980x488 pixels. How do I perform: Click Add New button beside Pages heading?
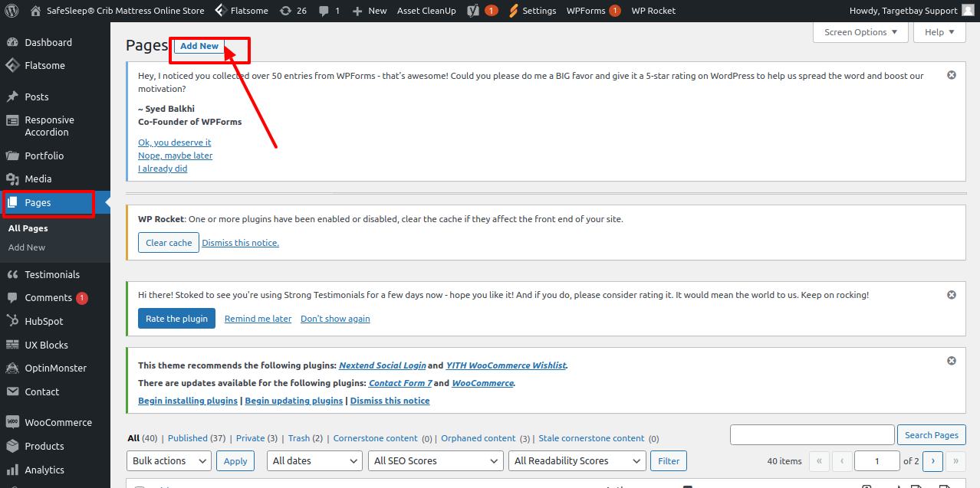click(x=199, y=46)
